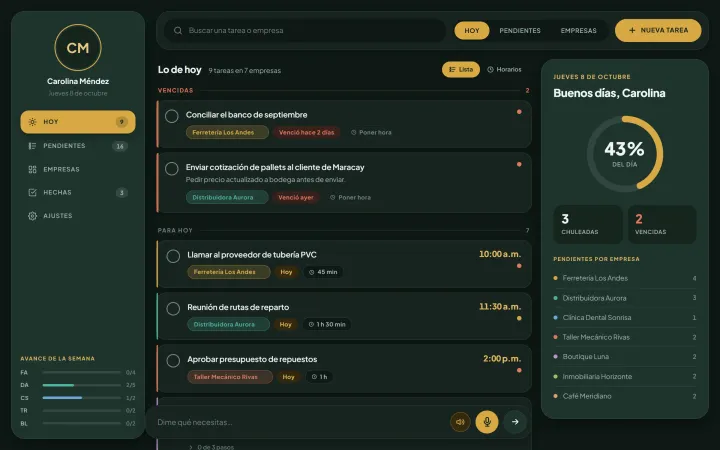Expand the 0 de 3 pasos chevron

coord(191,447)
